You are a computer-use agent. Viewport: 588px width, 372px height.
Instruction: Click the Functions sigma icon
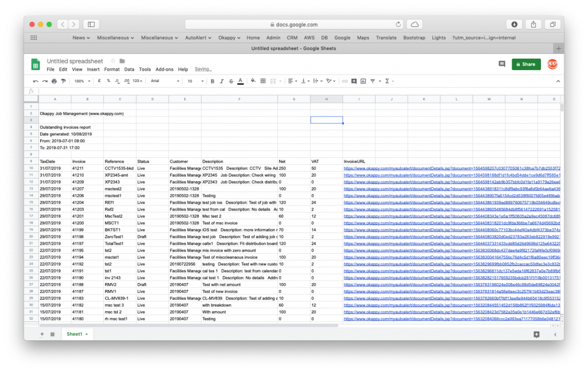388,81
